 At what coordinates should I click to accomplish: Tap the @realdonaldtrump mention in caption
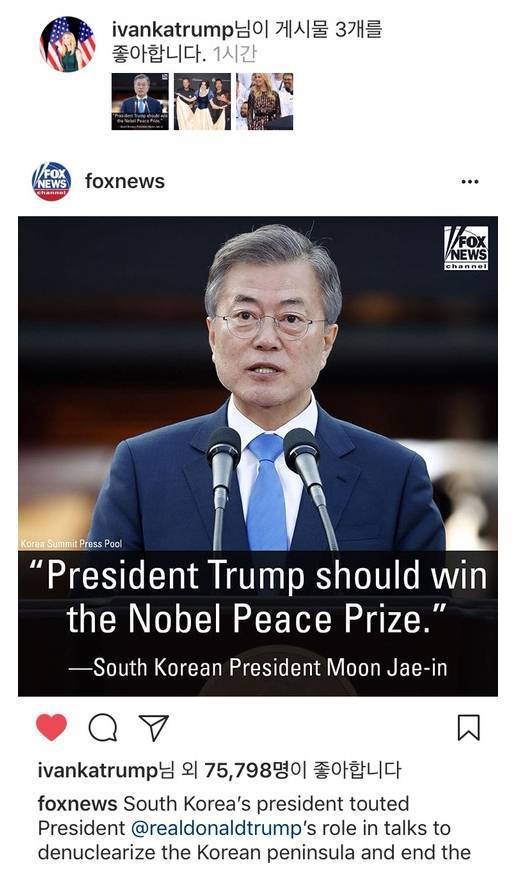[x=216, y=828]
